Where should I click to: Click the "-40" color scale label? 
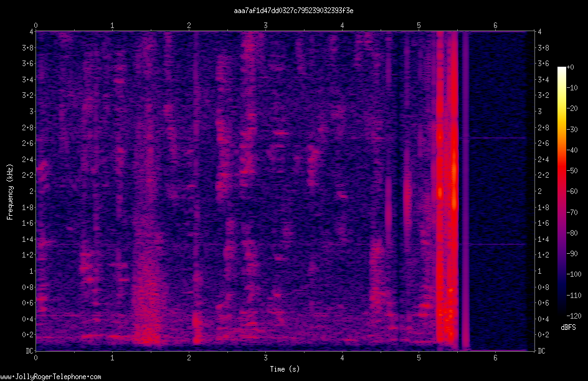coord(572,150)
